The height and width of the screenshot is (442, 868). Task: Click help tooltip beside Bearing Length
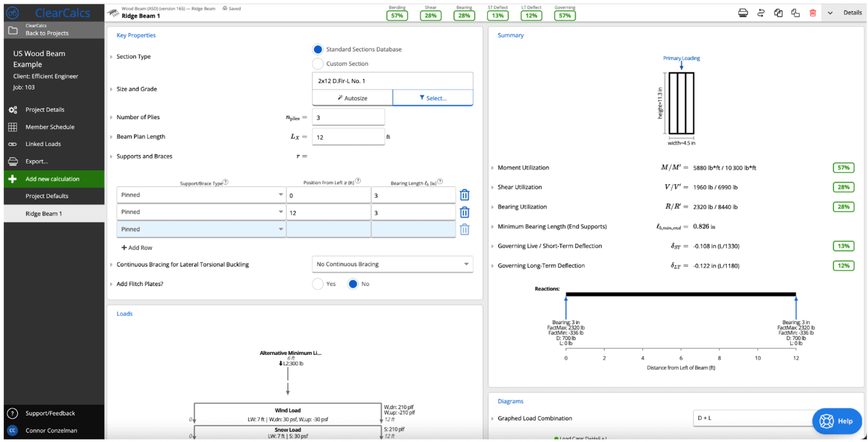(x=440, y=181)
